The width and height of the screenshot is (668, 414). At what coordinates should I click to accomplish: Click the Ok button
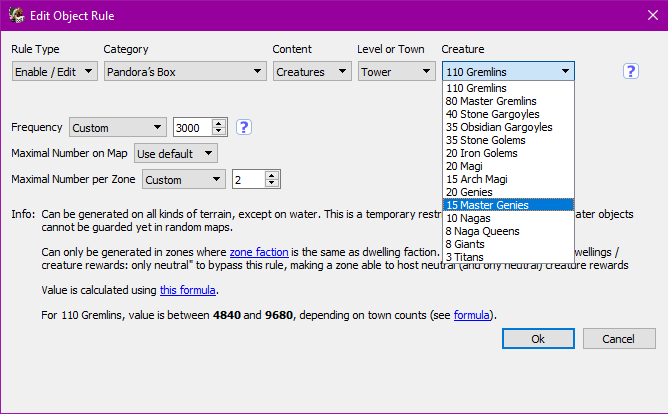click(538, 339)
